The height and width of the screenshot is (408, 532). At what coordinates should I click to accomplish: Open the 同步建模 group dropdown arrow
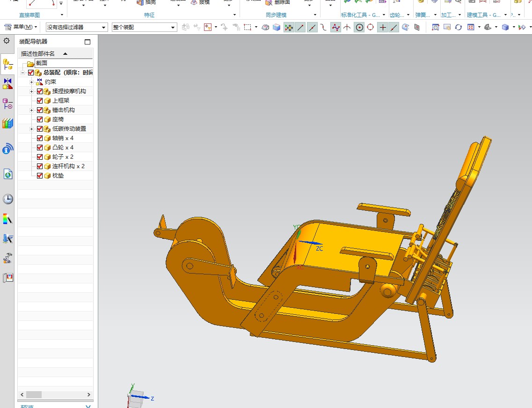[315, 15]
